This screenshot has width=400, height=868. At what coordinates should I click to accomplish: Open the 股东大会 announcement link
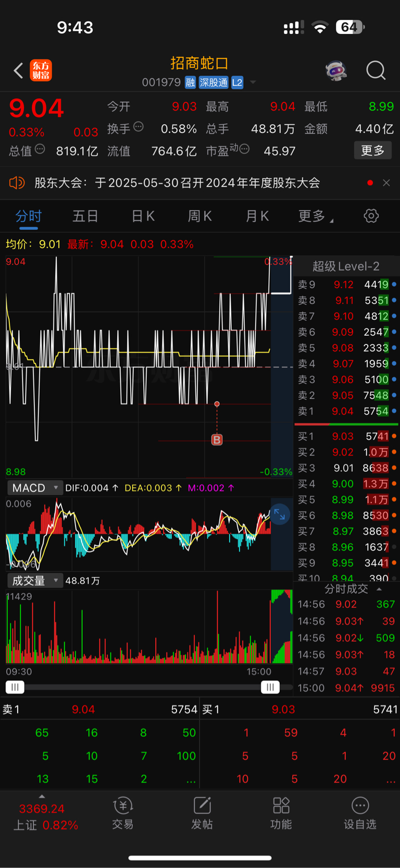pyautogui.click(x=177, y=183)
